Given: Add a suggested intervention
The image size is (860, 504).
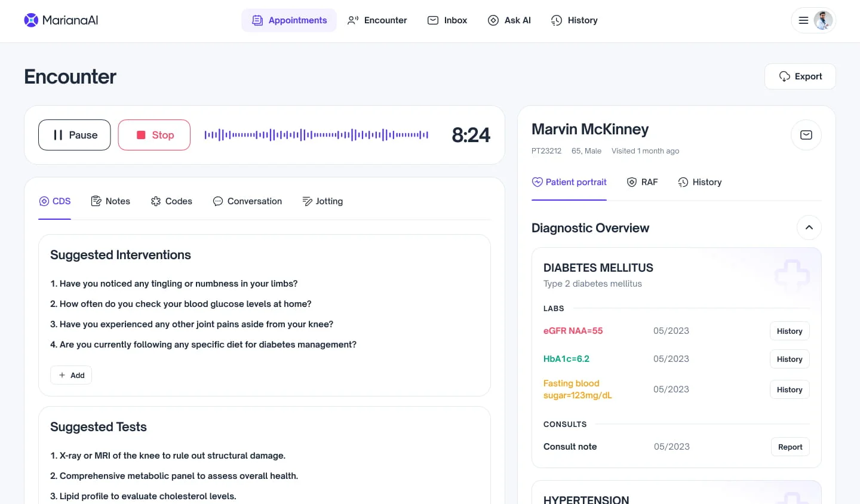Looking at the screenshot, I should coord(71,375).
